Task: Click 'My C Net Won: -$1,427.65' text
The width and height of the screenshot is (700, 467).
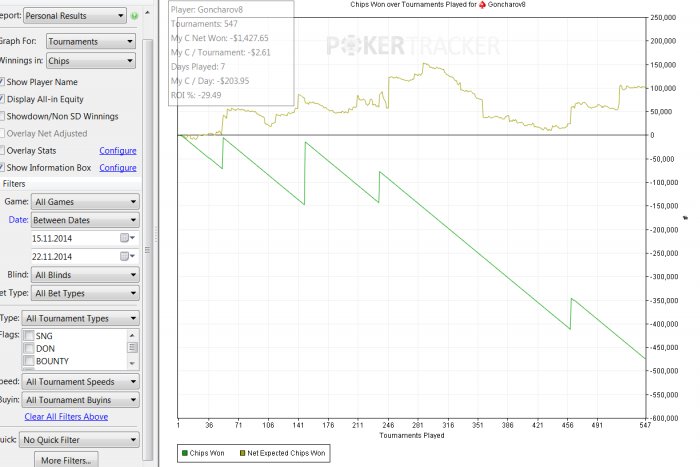Action: point(220,38)
